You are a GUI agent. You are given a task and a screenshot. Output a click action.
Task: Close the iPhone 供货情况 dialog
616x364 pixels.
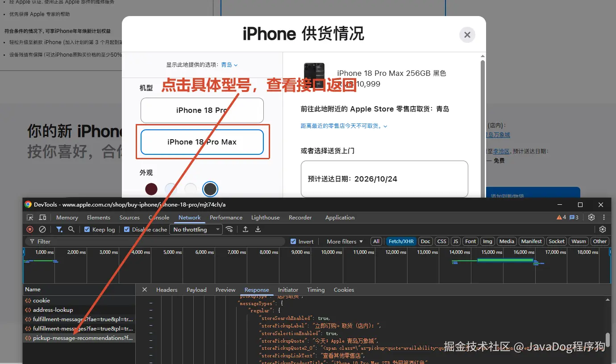click(x=467, y=35)
